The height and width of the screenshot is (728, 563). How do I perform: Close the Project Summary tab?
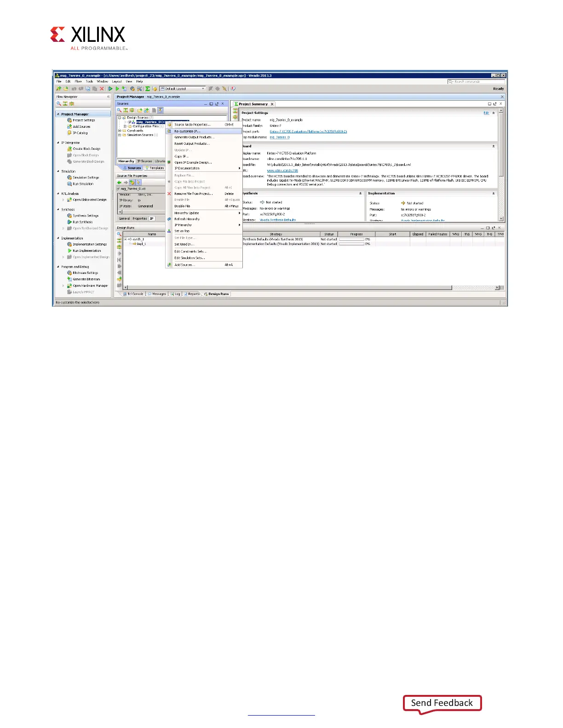(x=272, y=104)
